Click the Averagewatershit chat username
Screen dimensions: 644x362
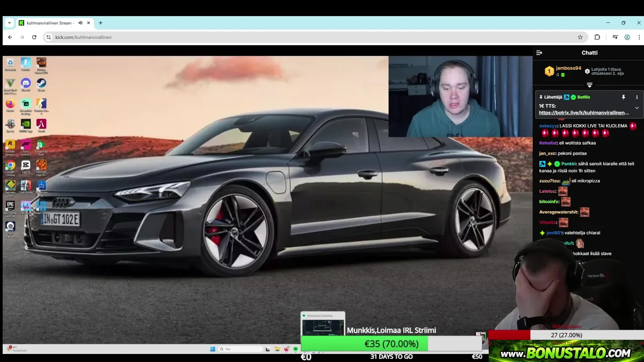coord(558,212)
